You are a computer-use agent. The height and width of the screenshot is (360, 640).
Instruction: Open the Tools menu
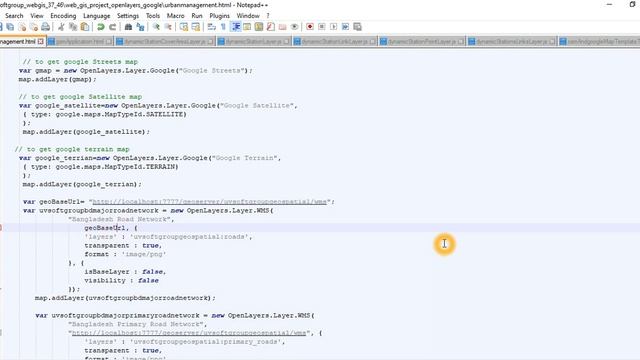153,16
